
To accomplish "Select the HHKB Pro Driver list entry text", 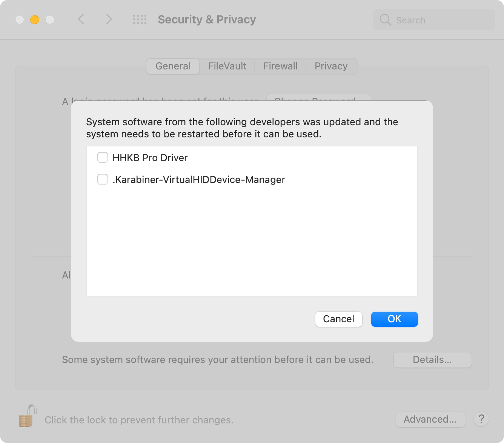I will tap(150, 158).
